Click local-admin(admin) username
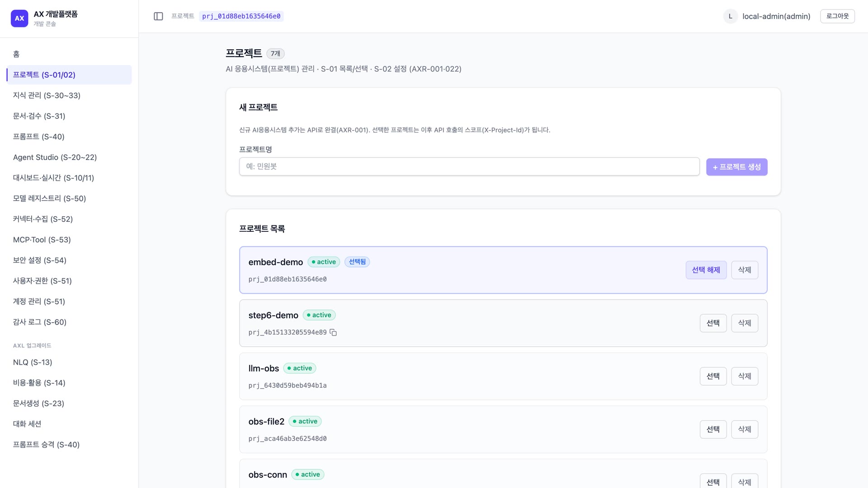868x488 pixels. 776,16
